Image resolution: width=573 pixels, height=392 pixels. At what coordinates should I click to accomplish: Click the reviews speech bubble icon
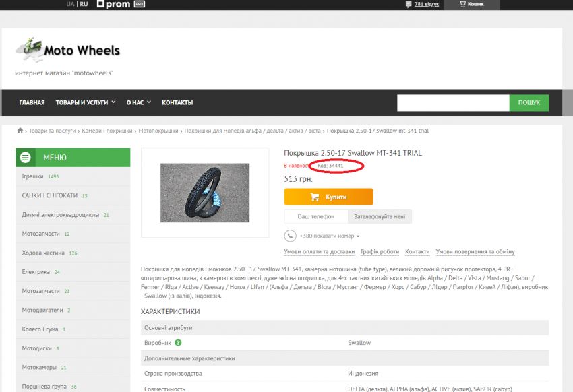[409, 4]
